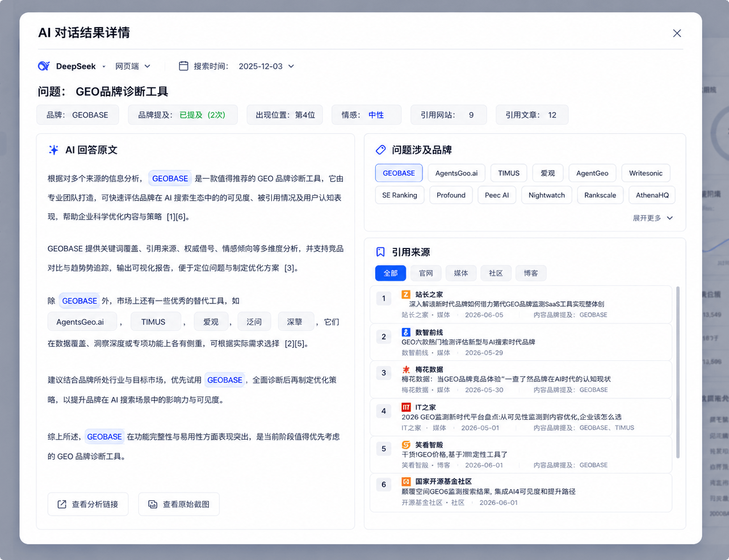Select the Writesonic brand chip
The width and height of the screenshot is (729, 560).
point(646,173)
